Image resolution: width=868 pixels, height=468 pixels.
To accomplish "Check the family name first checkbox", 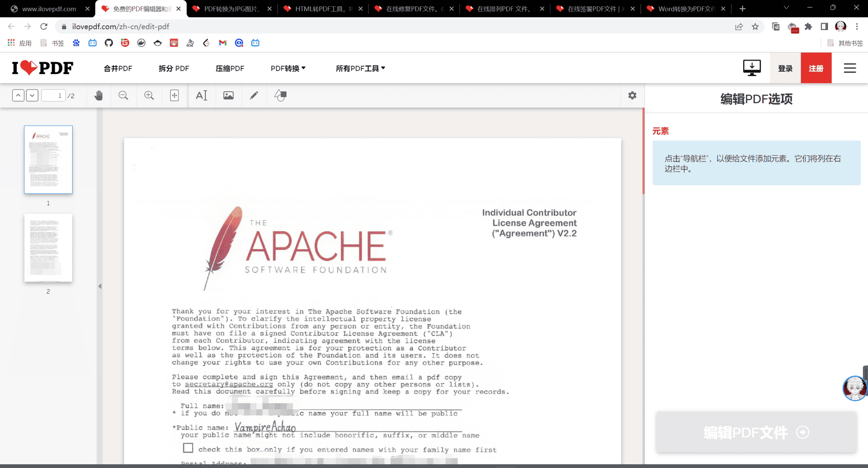I will click(188, 448).
